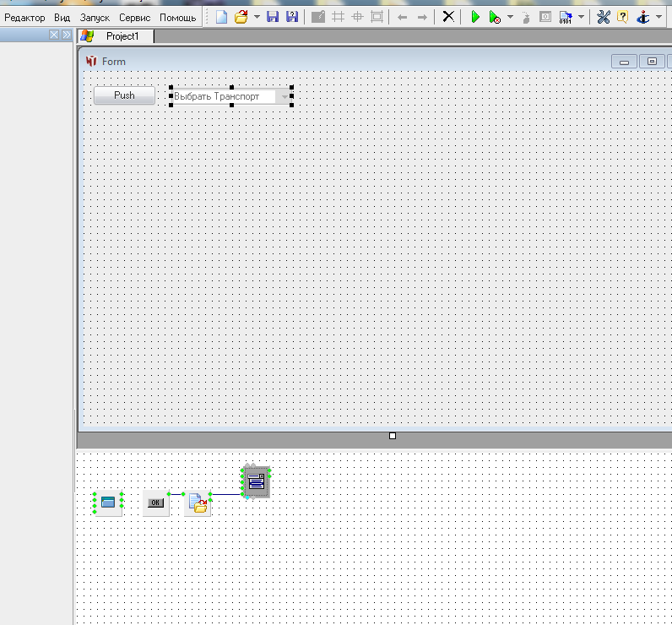Click the Выбрать Транспорт combo box text
This screenshot has width=672, height=625.
pyautogui.click(x=216, y=96)
